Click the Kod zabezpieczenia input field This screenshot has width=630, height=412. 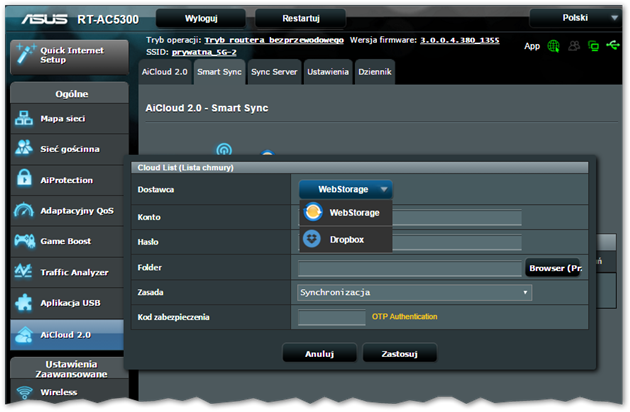click(x=332, y=317)
